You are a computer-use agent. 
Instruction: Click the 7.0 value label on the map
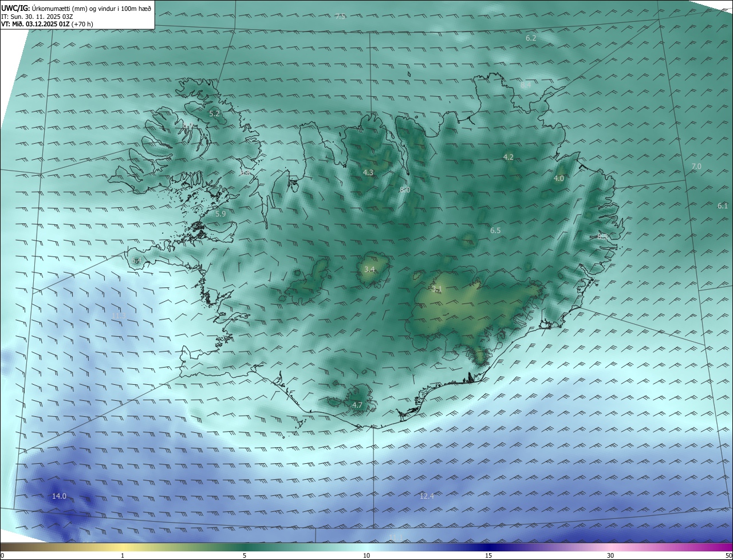point(696,166)
